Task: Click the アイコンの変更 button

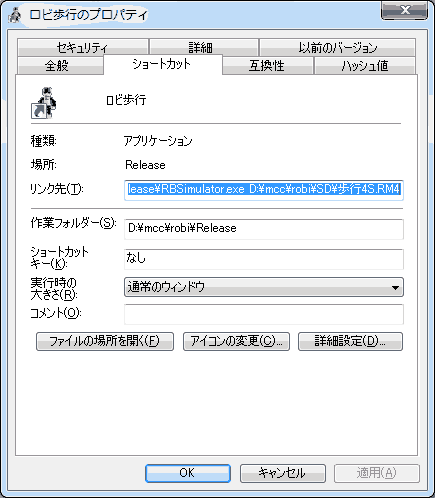Action: coord(236,341)
